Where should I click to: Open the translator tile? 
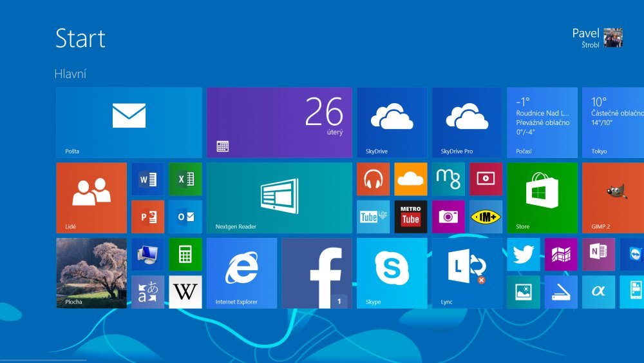click(x=148, y=292)
